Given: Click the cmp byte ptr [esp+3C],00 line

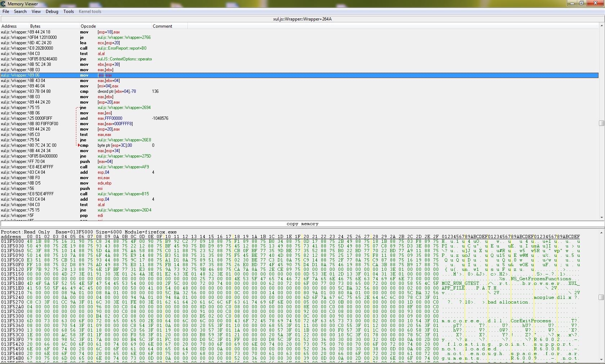Looking at the screenshot, I should (x=115, y=145).
